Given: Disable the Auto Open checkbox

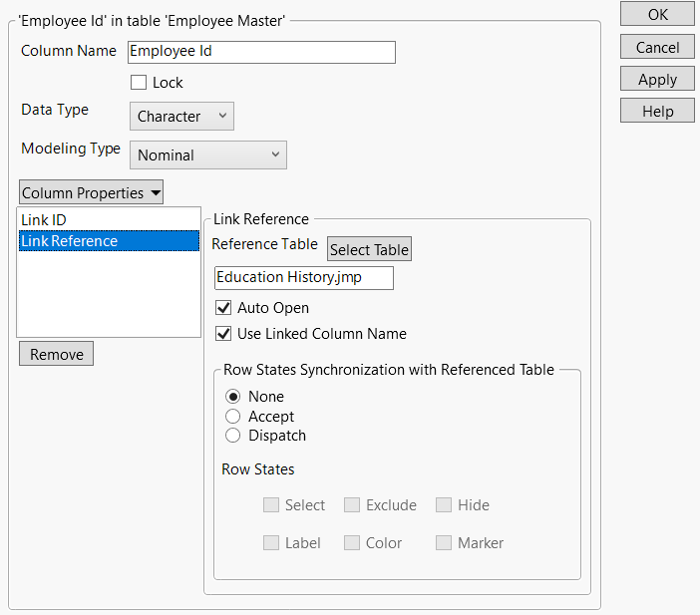Looking at the screenshot, I should click(223, 308).
